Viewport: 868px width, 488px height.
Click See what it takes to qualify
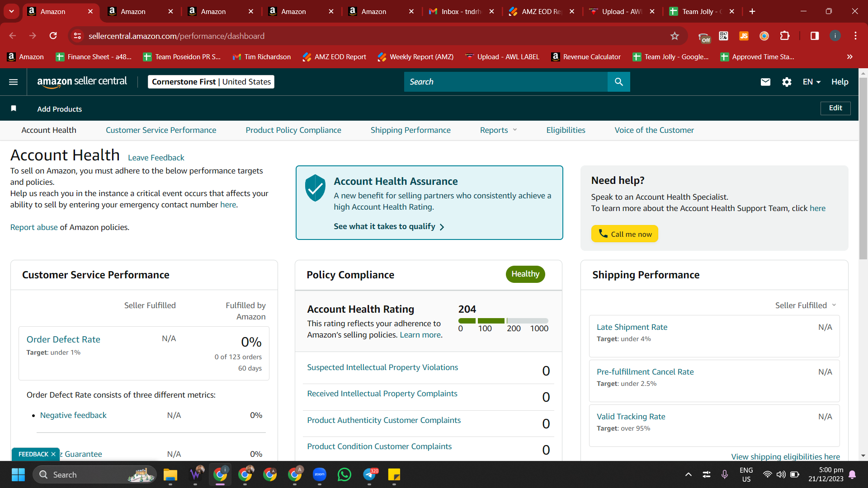(389, 226)
